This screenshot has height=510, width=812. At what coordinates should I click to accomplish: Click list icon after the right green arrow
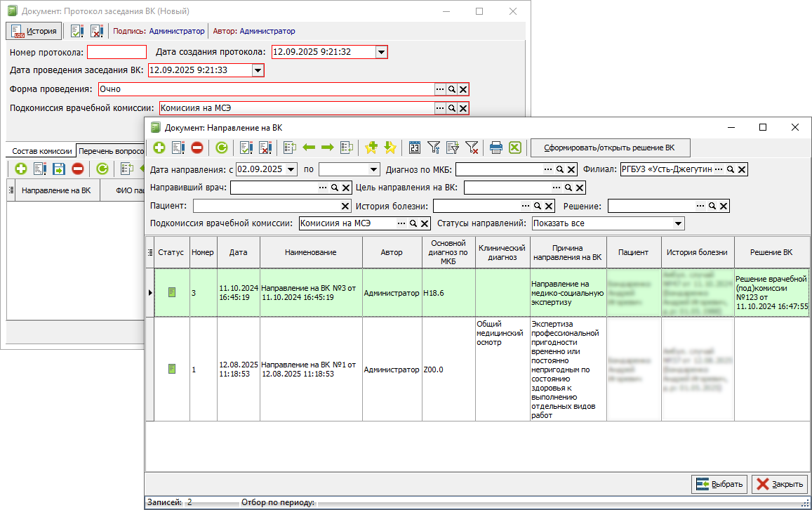pos(347,148)
